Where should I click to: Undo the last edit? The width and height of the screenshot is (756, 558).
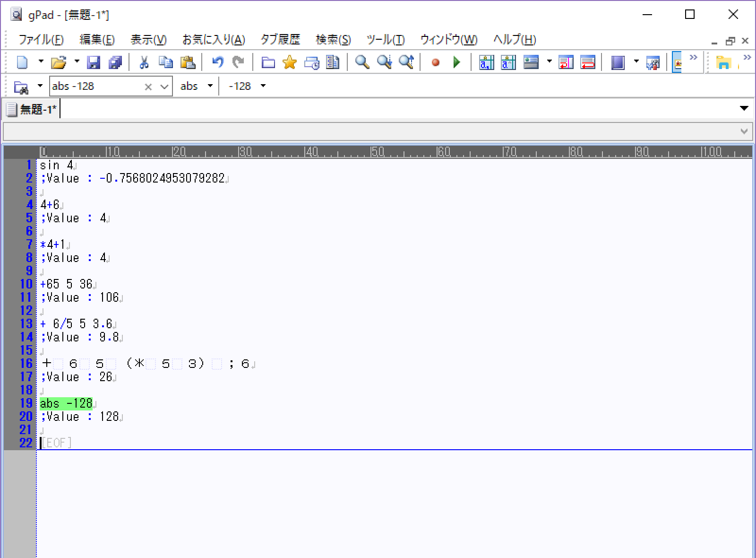pyautogui.click(x=217, y=62)
